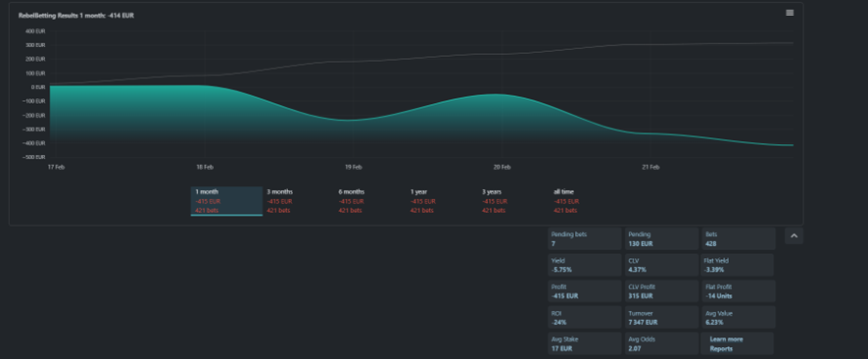Click the CLV Profit card
The image size is (868, 359).
[x=661, y=291]
